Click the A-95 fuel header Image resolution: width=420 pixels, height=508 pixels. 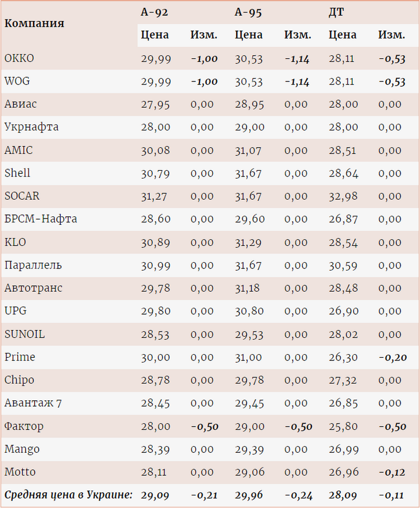248,13
